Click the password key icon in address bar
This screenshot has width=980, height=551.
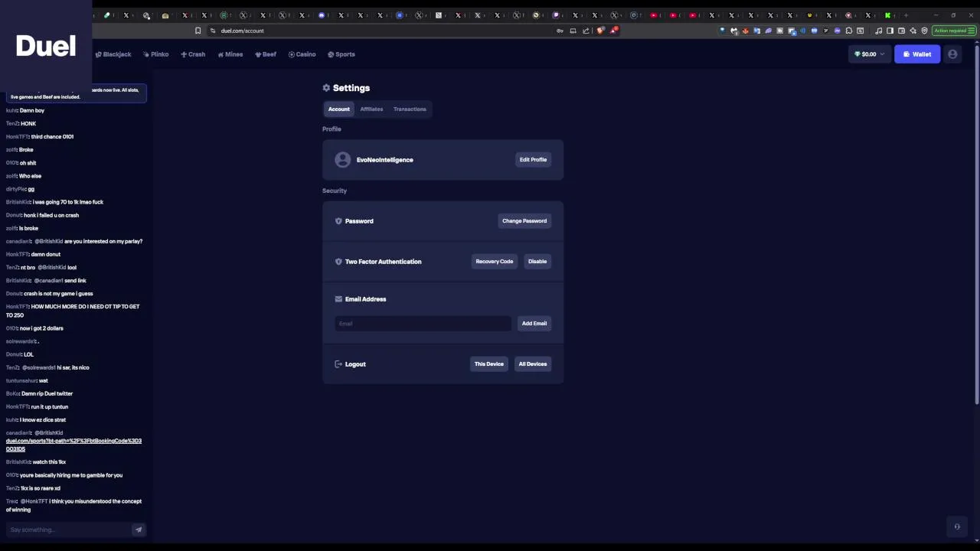[560, 31]
